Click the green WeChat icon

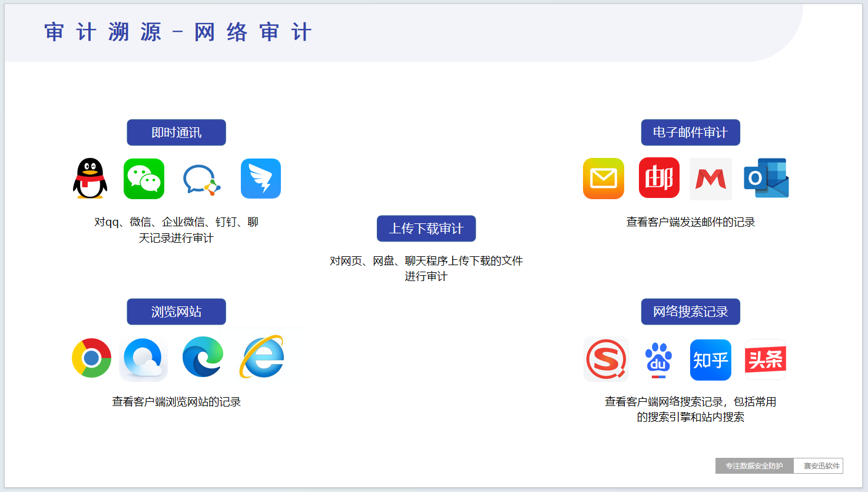(144, 179)
